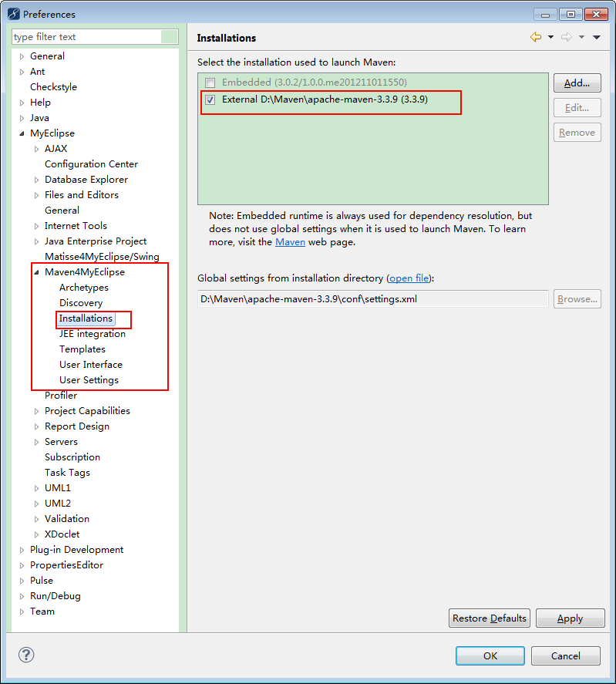
Task: Open the Maven web page link
Action: click(290, 241)
